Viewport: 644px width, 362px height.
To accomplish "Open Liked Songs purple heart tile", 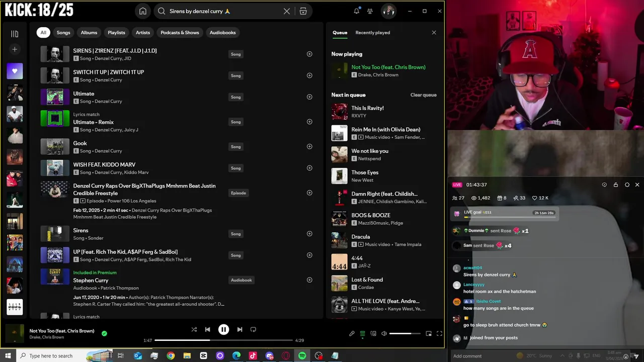I will (x=15, y=71).
